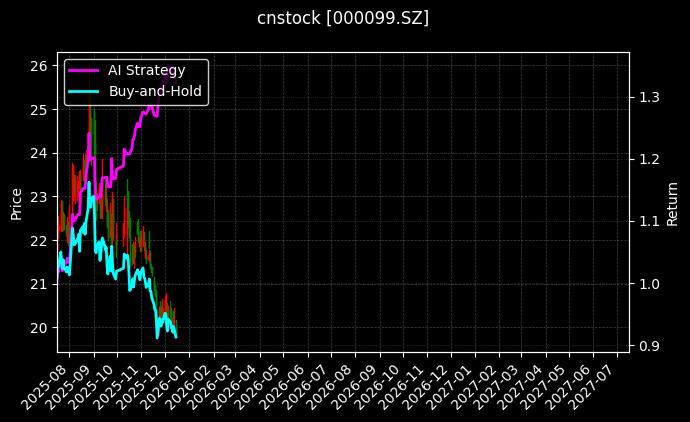Click the magenta AI Strategy legend line swatch

84,70
